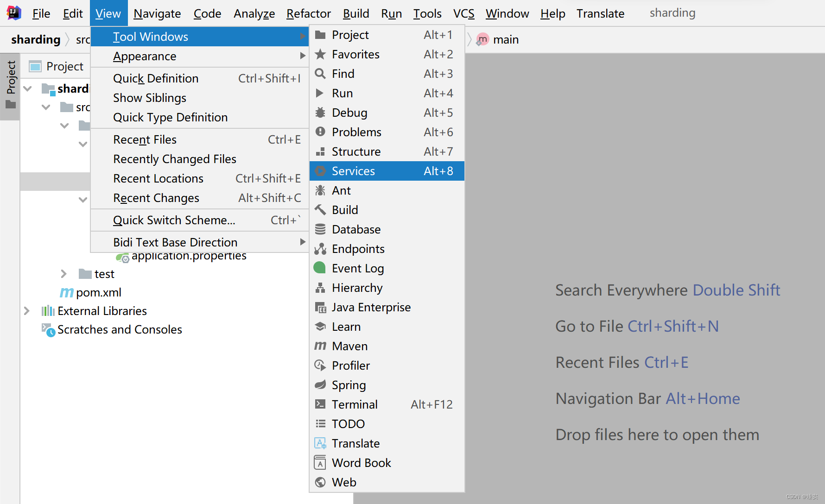Select pom.xml in project tree
Viewport: 825px width, 504px height.
pyautogui.click(x=98, y=292)
